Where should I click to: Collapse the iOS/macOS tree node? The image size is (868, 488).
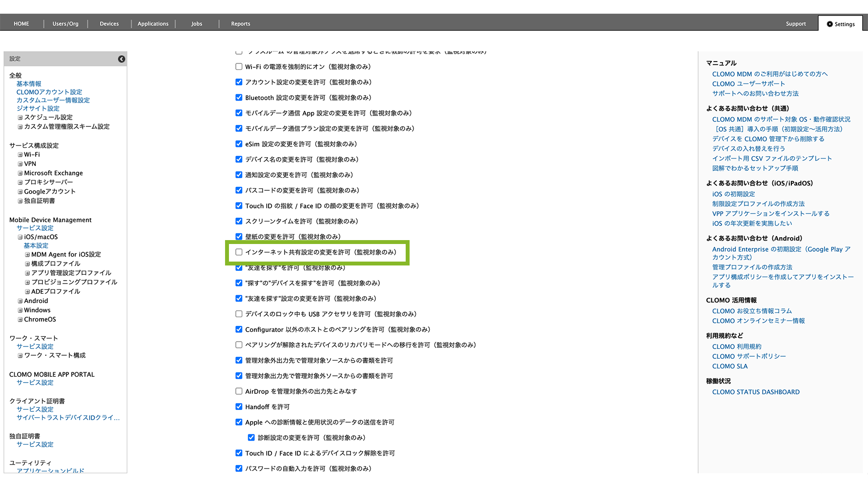tap(20, 237)
